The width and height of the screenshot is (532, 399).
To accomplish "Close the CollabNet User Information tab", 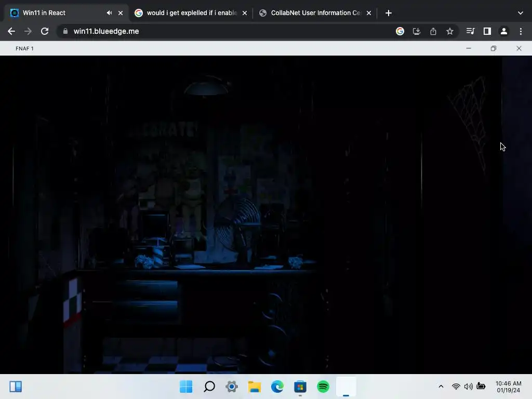I will pos(369,13).
